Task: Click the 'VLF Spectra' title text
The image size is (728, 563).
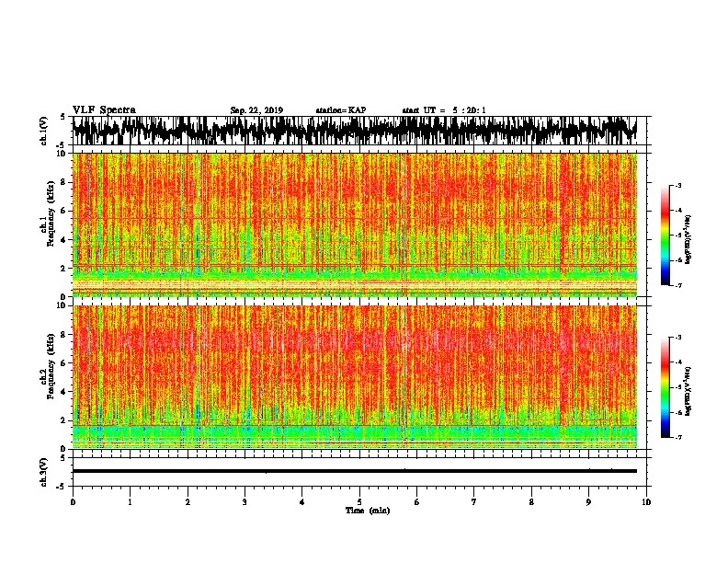Action: (104, 110)
